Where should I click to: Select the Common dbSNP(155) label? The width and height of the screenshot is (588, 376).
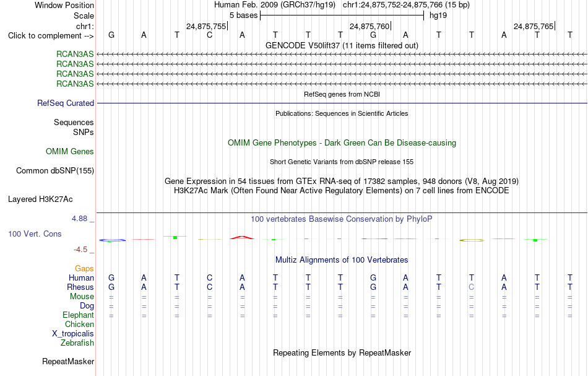click(x=55, y=171)
